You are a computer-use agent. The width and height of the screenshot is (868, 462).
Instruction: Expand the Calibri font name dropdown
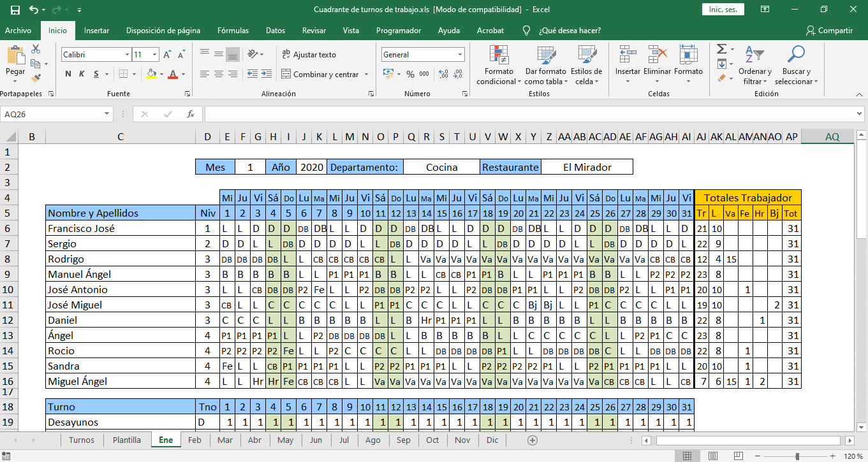click(x=127, y=55)
